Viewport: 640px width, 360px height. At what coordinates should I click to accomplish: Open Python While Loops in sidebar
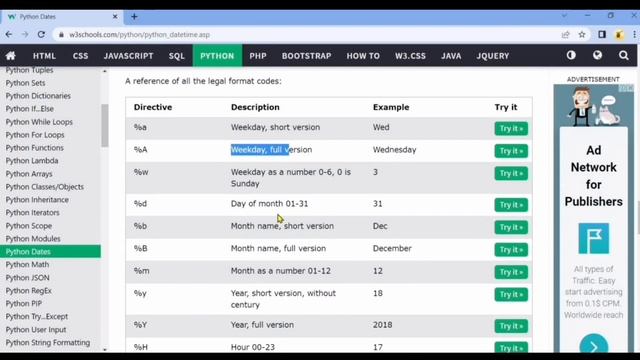[39, 122]
